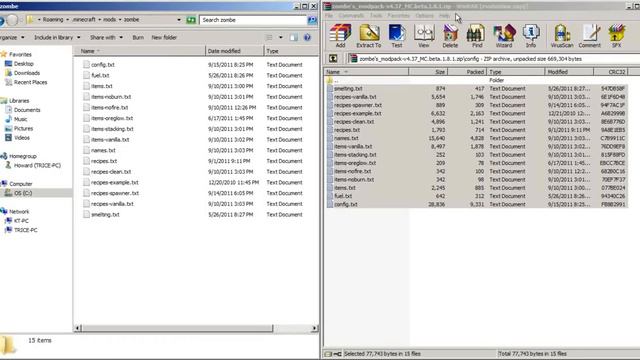Click the Explorer horizontal scrollbar thumb
The height and width of the screenshot is (360, 640).
[x=178, y=328]
